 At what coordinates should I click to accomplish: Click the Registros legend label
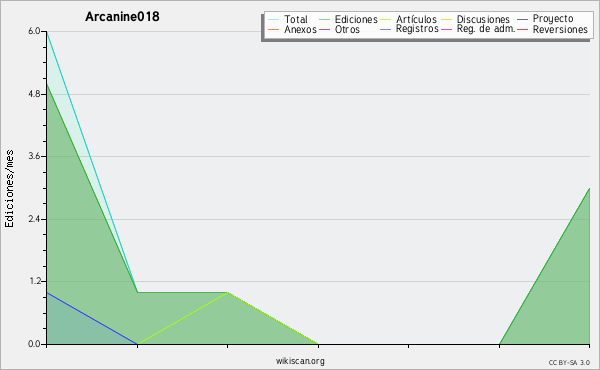pyautogui.click(x=417, y=29)
